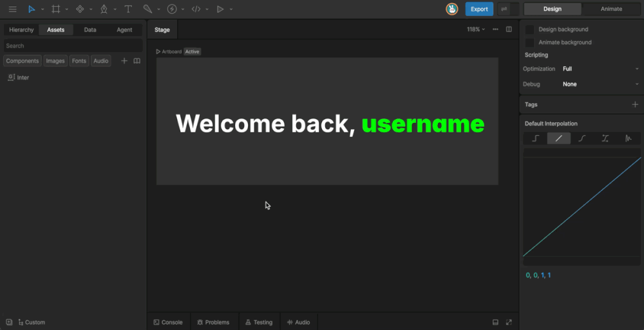This screenshot has height=330, width=644.
Task: Select the Pen tool
Action: 104,9
